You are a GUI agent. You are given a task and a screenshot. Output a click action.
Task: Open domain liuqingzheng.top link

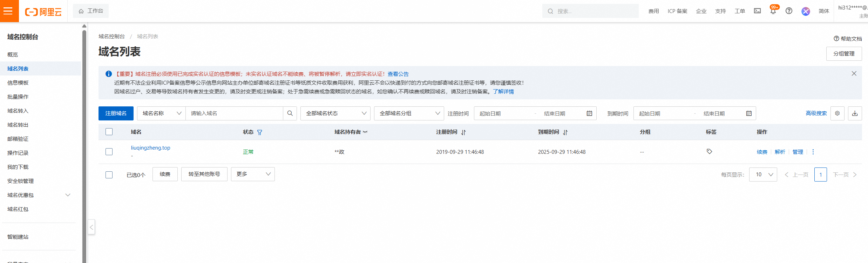(x=150, y=148)
